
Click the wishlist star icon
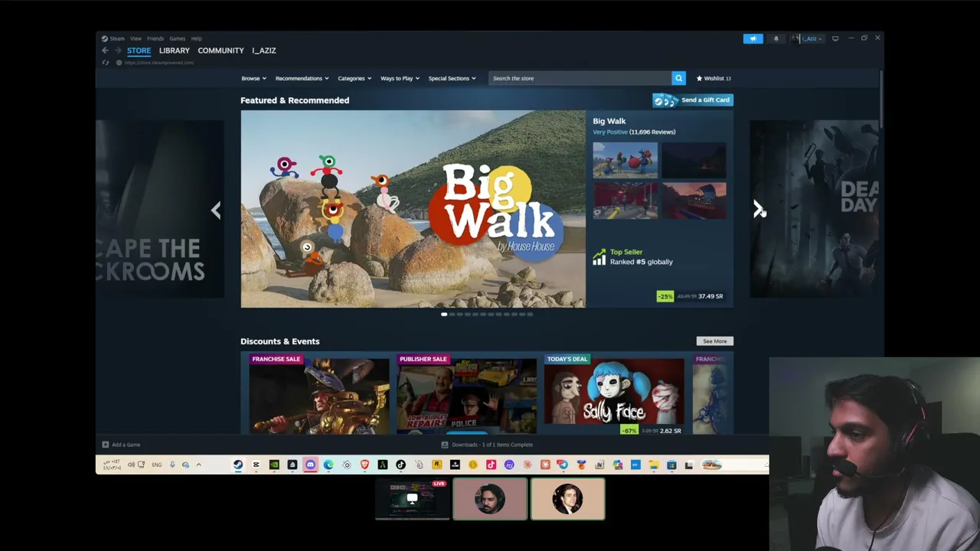[699, 78]
